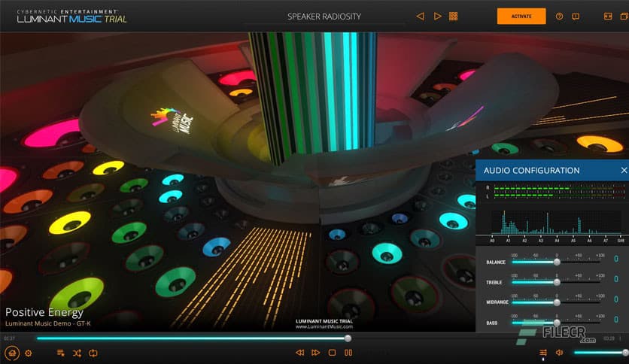This screenshot has width=629, height=364.
Task: Open the visualization grid selector
Action: (453, 17)
